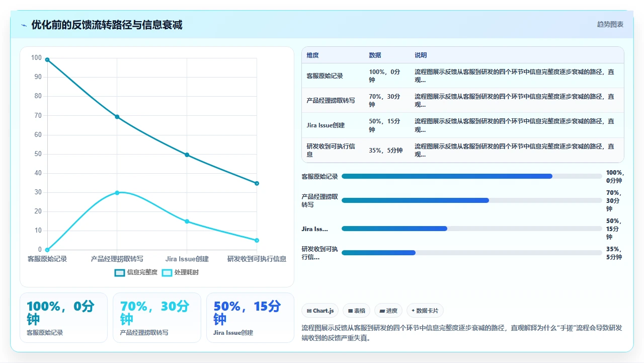Open the 100%，0分钟 stat card
The height and width of the screenshot is (363, 644).
click(63, 318)
